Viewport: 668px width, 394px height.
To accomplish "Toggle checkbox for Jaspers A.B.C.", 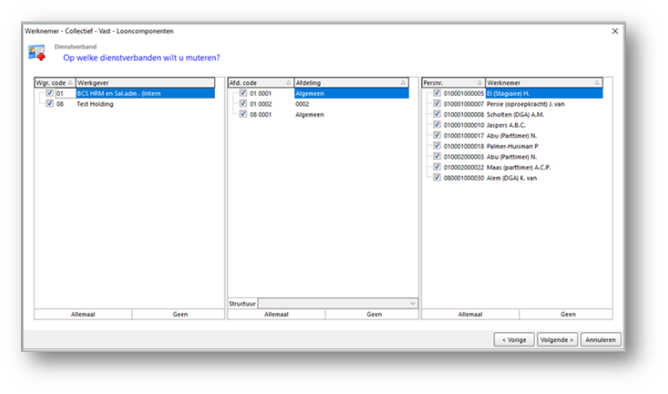I will point(437,125).
